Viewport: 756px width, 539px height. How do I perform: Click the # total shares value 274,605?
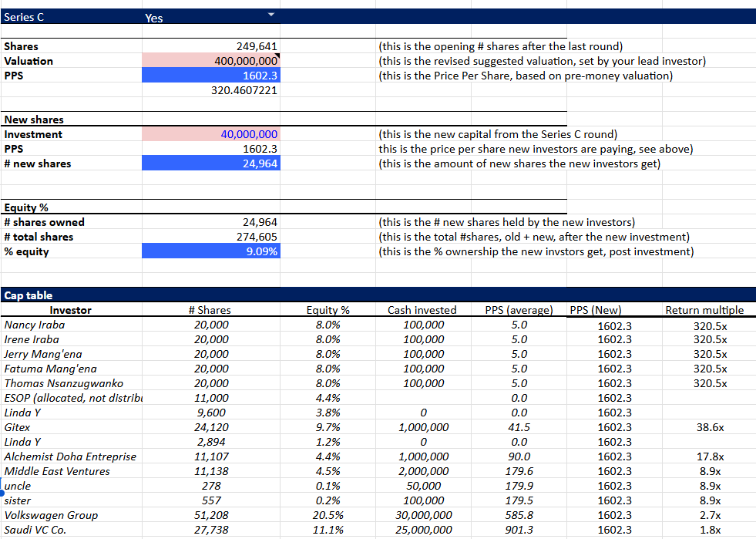210,237
